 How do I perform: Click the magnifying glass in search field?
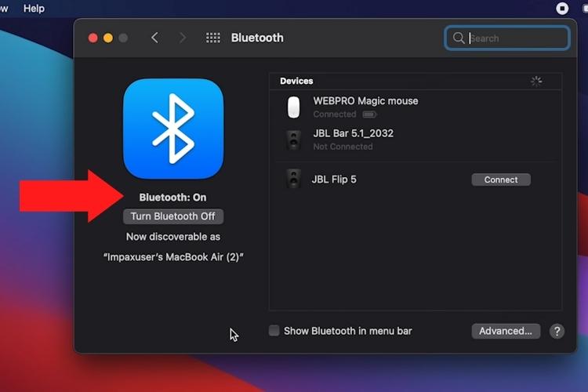[x=459, y=38]
